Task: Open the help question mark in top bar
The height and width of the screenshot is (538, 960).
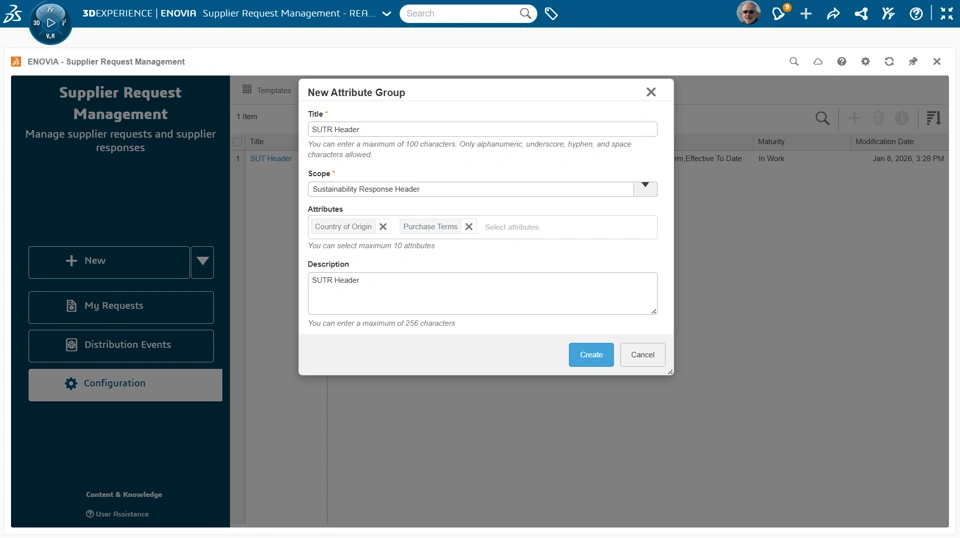Action: pos(916,13)
